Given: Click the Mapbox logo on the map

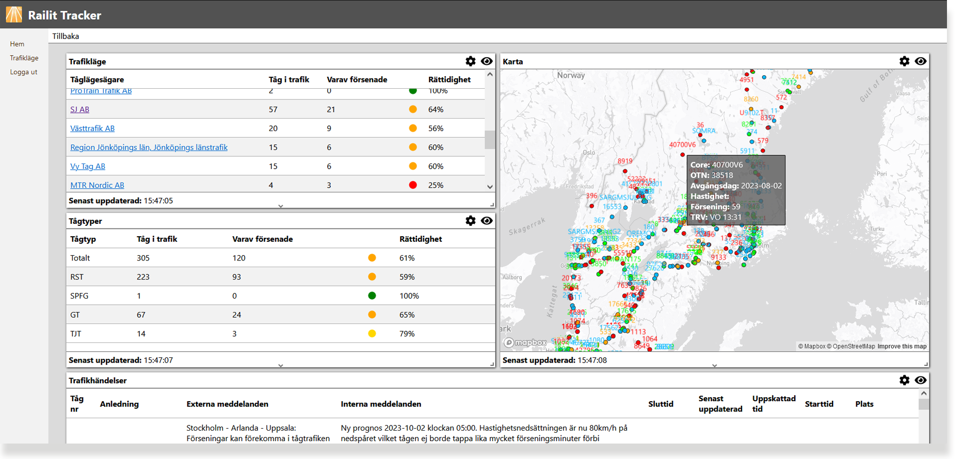Looking at the screenshot, I should [525, 342].
